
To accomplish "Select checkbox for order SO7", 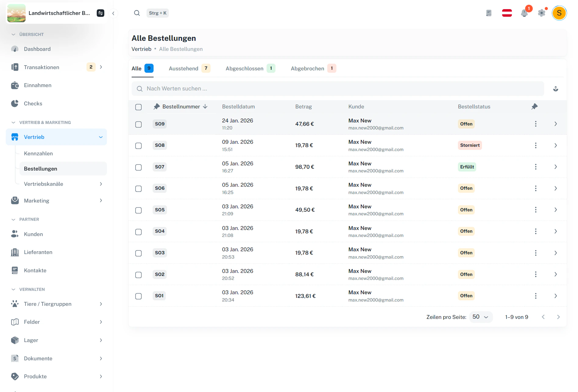I will pos(138,167).
